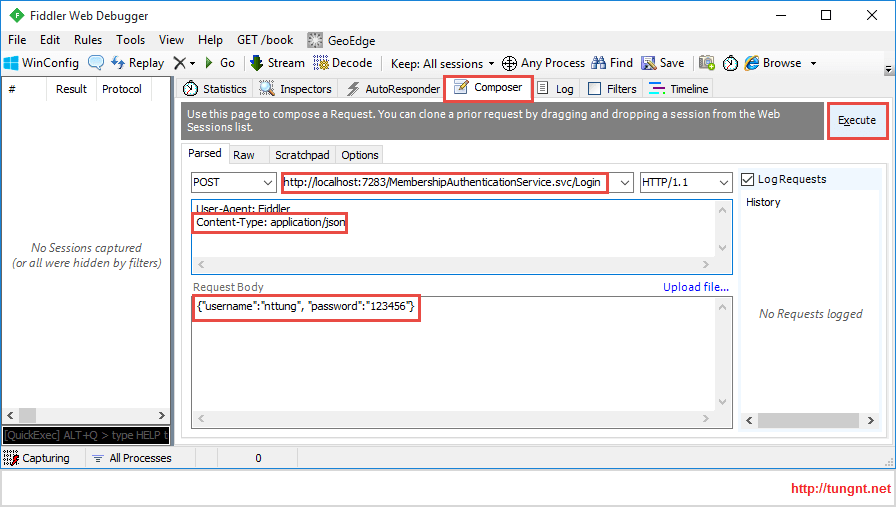
Task: Open the Help menu
Action: pyautogui.click(x=210, y=40)
